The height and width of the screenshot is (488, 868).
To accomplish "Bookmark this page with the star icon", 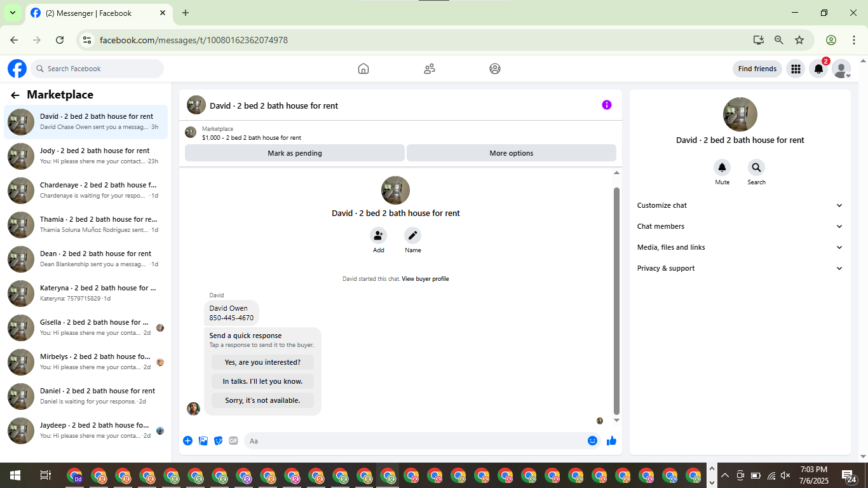I will [799, 40].
